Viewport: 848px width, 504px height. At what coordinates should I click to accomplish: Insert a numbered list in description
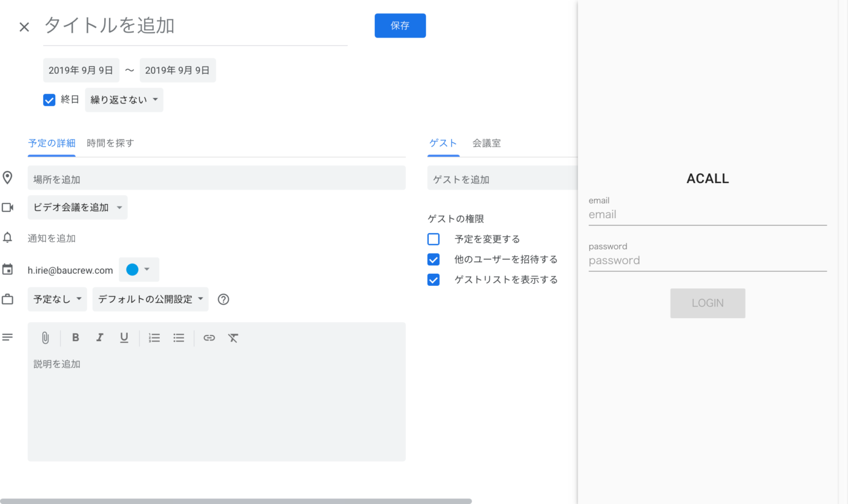pyautogui.click(x=154, y=338)
